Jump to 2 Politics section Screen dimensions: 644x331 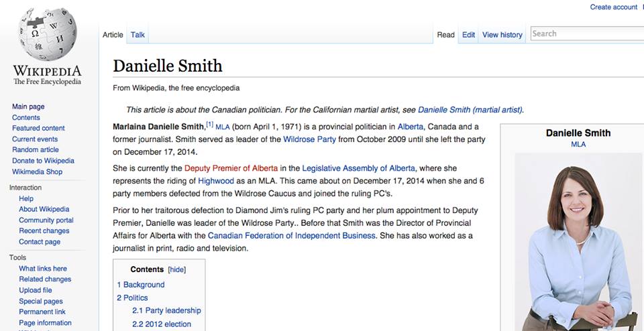click(x=132, y=297)
